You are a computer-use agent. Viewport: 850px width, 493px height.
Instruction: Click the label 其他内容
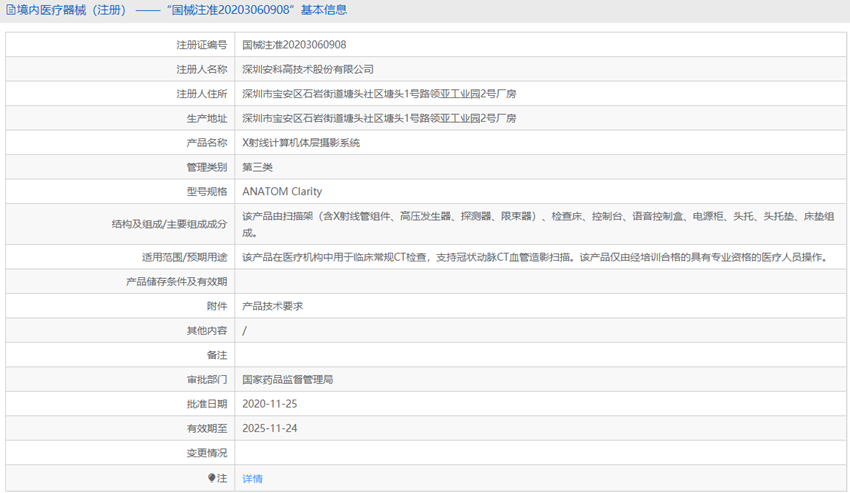[x=207, y=330]
